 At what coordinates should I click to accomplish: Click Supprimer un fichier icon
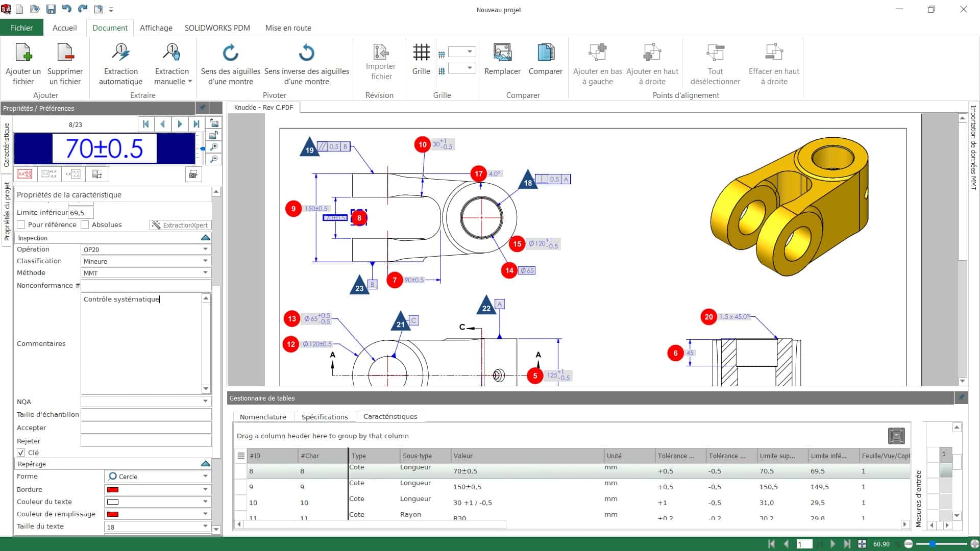[65, 53]
